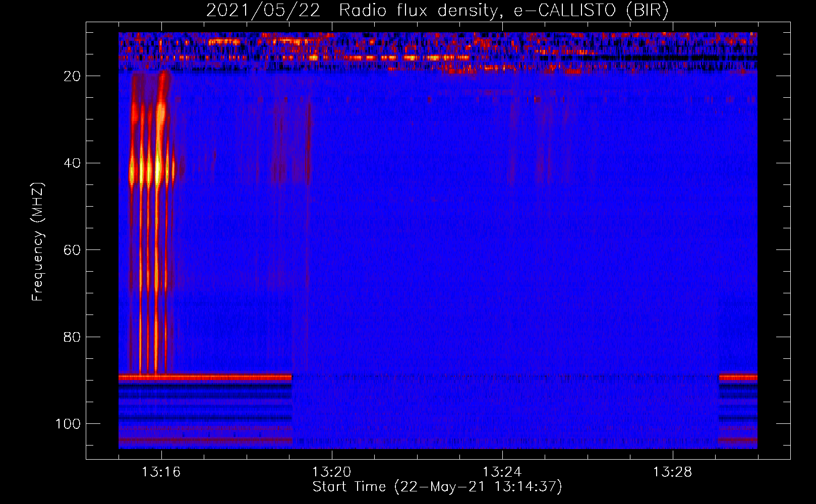
Task: Click the 80 frequency tick label
Action: [72, 337]
